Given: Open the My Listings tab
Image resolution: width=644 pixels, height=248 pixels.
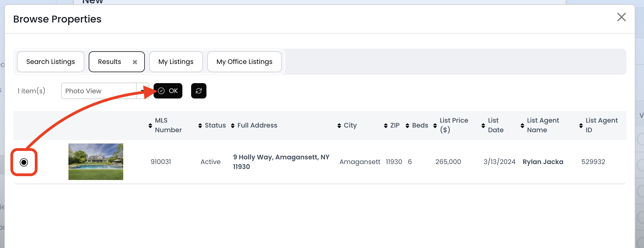Looking at the screenshot, I should tap(176, 62).
